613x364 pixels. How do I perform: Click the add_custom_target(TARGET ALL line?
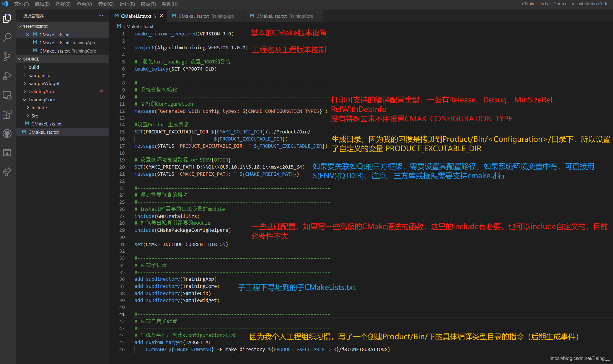(174, 342)
